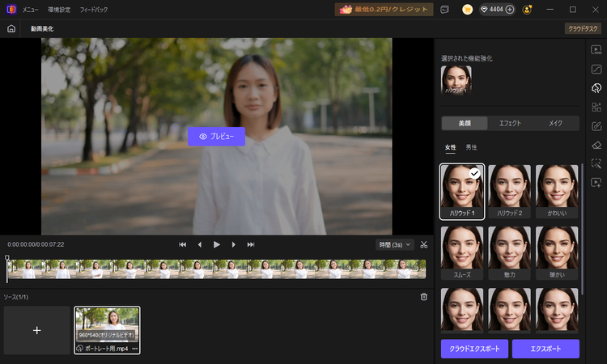The image size is (607, 364).
Task: Click the ソース(1/1) label
Action: click(16, 297)
